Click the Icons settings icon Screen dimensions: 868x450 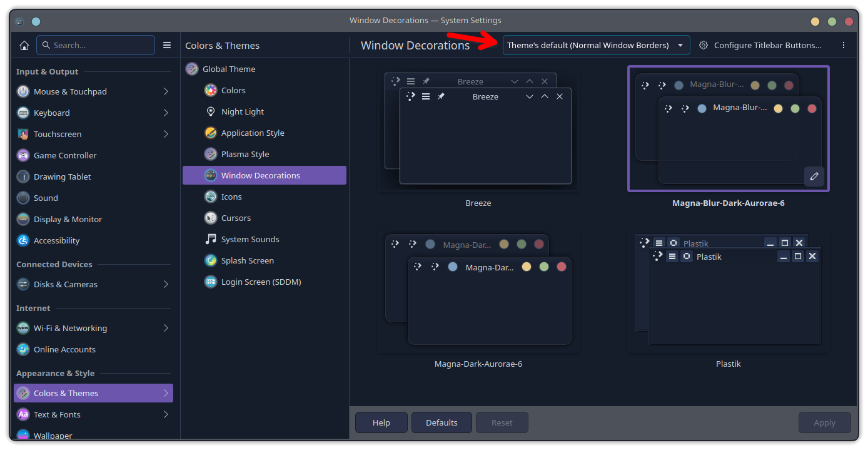pos(211,197)
